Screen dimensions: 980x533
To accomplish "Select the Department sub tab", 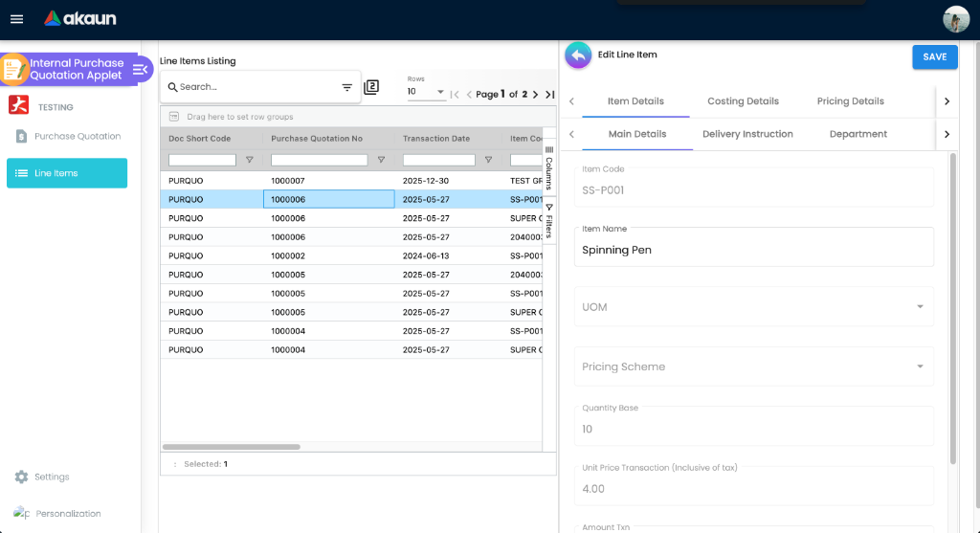I will pyautogui.click(x=858, y=134).
